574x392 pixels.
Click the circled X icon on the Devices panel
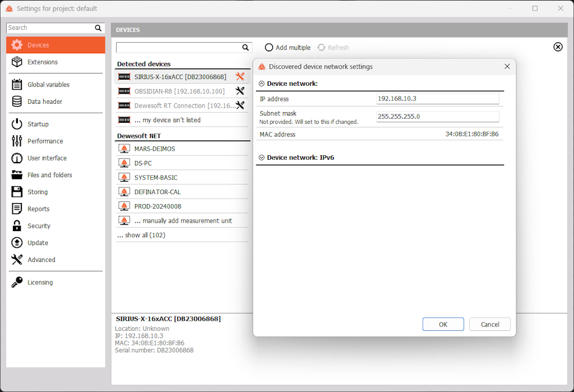(x=558, y=47)
